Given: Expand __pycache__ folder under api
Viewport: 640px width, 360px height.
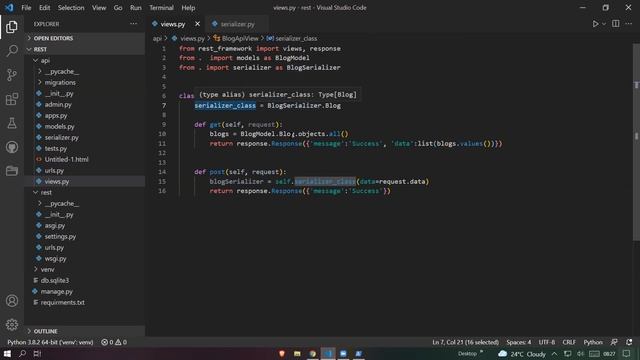Looking at the screenshot, I should tap(85, 71).
